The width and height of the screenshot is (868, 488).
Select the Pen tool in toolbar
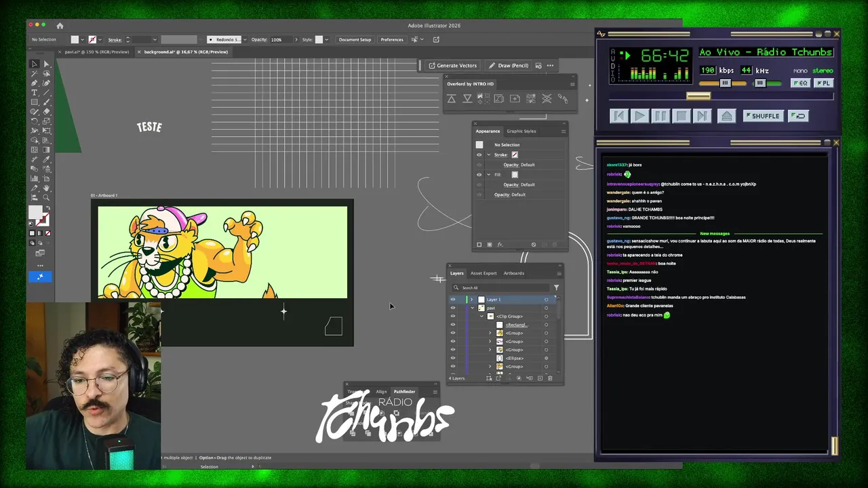click(34, 83)
